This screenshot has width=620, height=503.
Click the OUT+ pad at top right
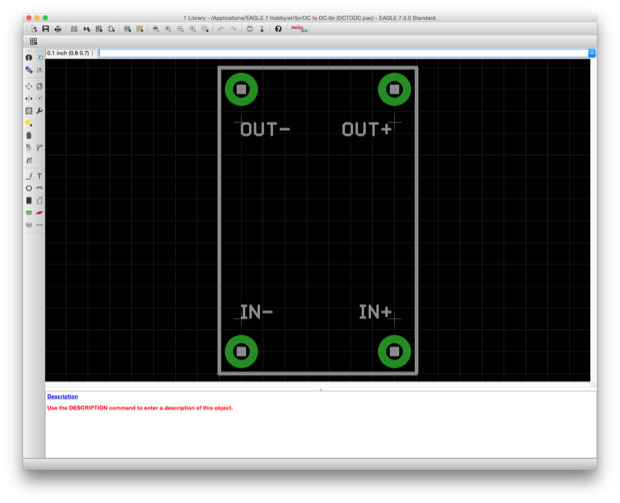click(x=394, y=89)
